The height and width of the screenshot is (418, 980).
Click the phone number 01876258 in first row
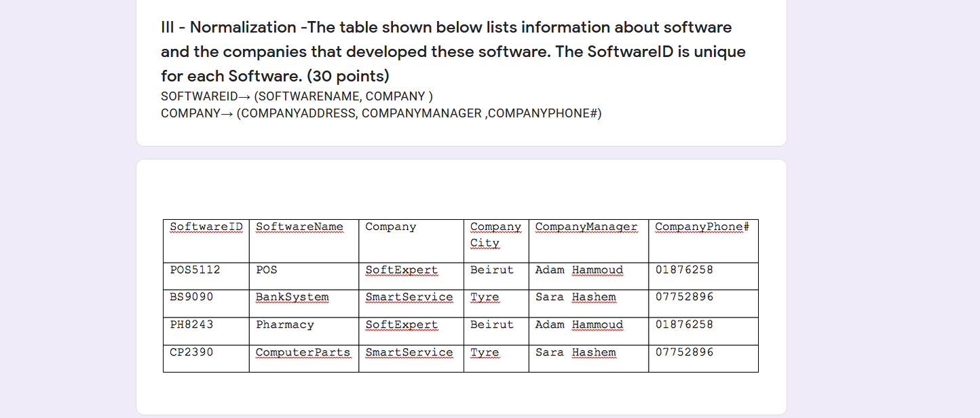pyautogui.click(x=684, y=269)
